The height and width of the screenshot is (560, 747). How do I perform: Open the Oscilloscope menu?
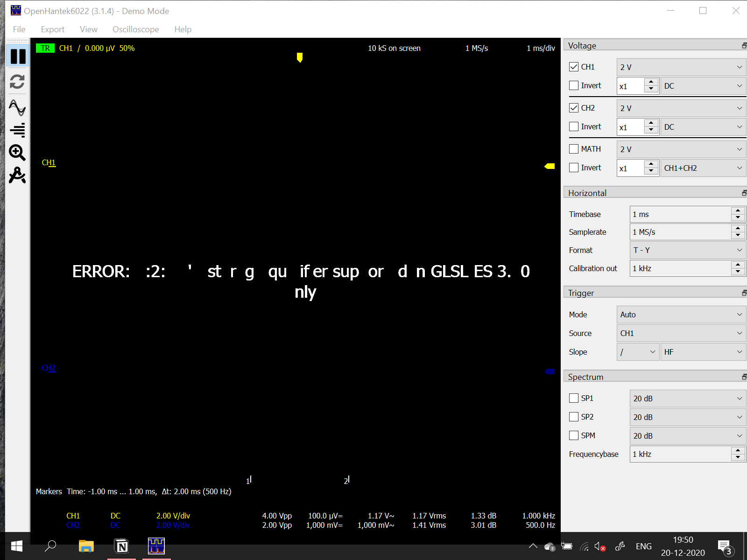[135, 29]
